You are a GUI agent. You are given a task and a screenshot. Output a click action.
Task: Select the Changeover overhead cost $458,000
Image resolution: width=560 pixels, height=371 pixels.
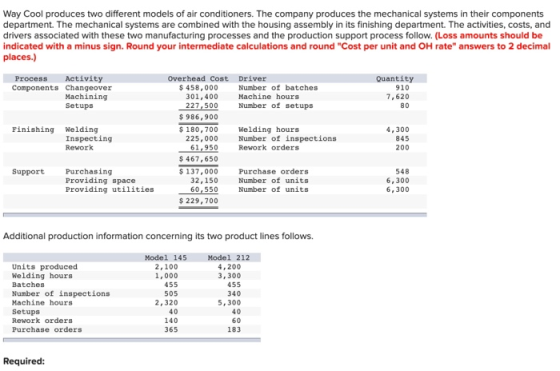(199, 87)
